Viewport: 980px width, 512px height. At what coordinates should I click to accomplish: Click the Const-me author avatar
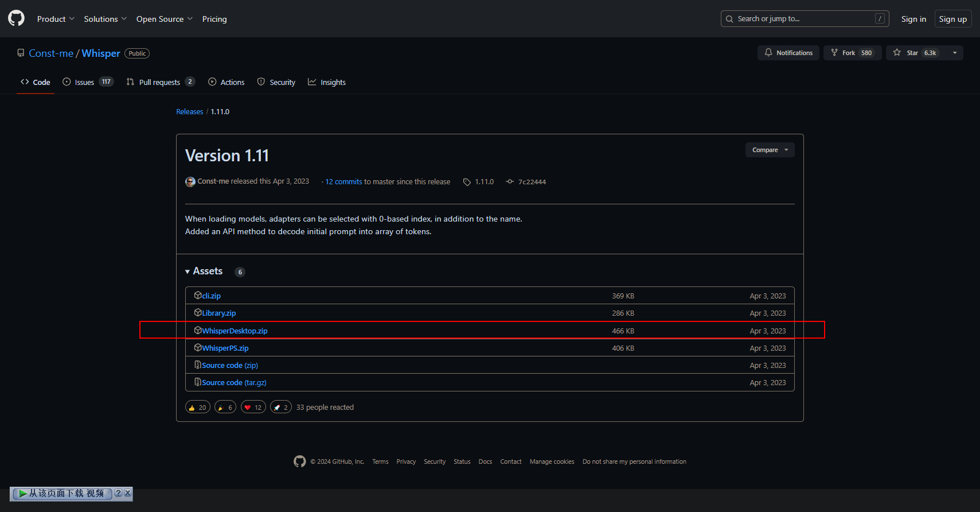190,182
